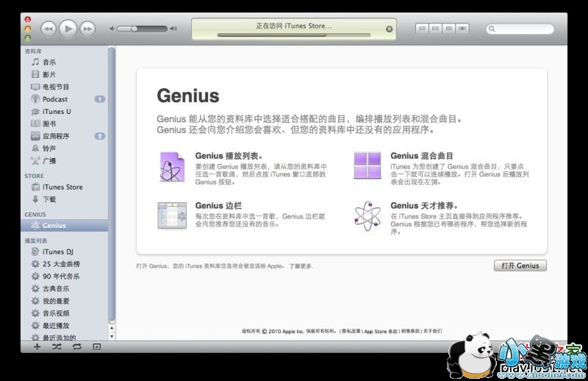This screenshot has width=588, height=381.
Task: Click the low-volume speaker icon
Action: coord(112,29)
